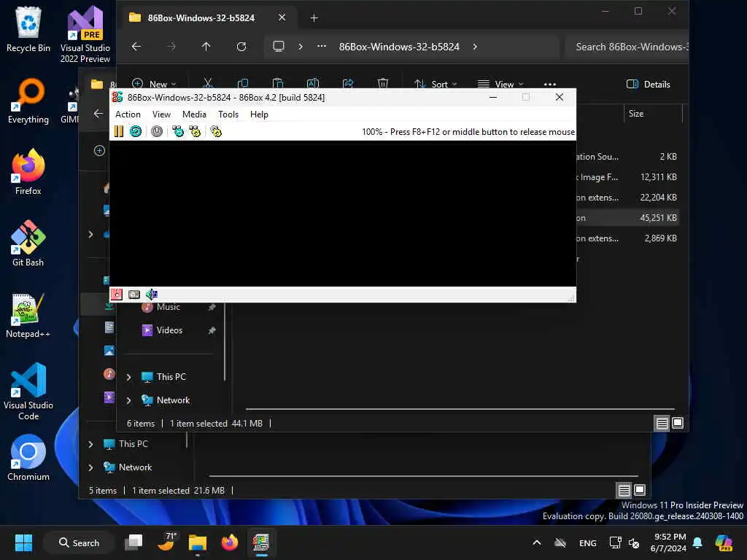Click the ACPI shutdown power icon

157,131
